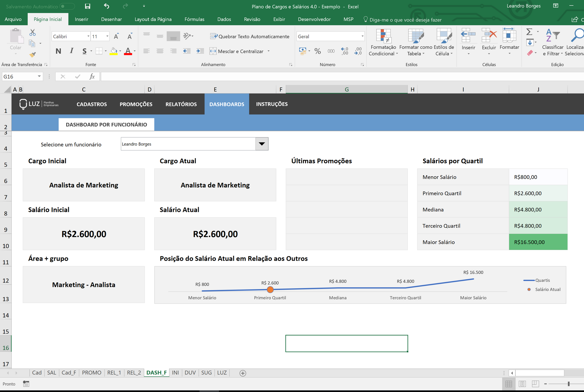Toggle top vertical alignment

[147, 34]
